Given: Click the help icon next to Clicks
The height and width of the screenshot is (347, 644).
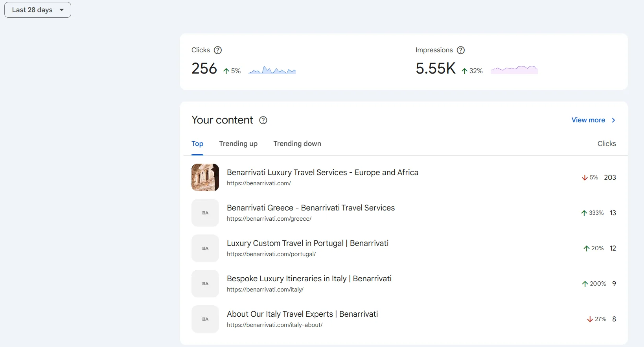Looking at the screenshot, I should [218, 50].
